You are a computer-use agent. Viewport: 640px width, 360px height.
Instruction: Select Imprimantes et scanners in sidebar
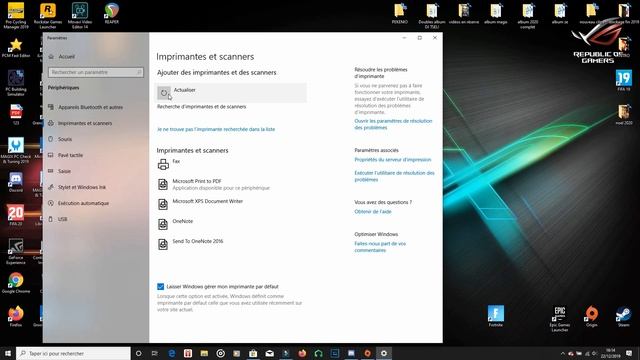pyautogui.click(x=85, y=123)
